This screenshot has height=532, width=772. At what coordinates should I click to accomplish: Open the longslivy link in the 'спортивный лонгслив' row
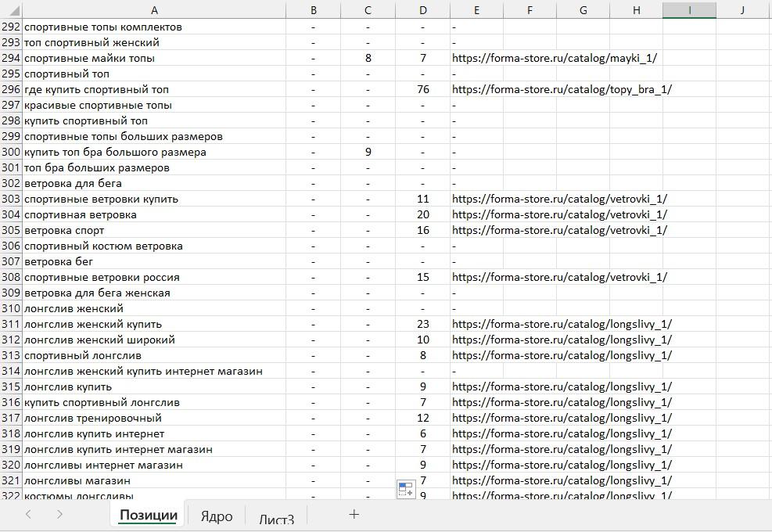click(x=562, y=356)
